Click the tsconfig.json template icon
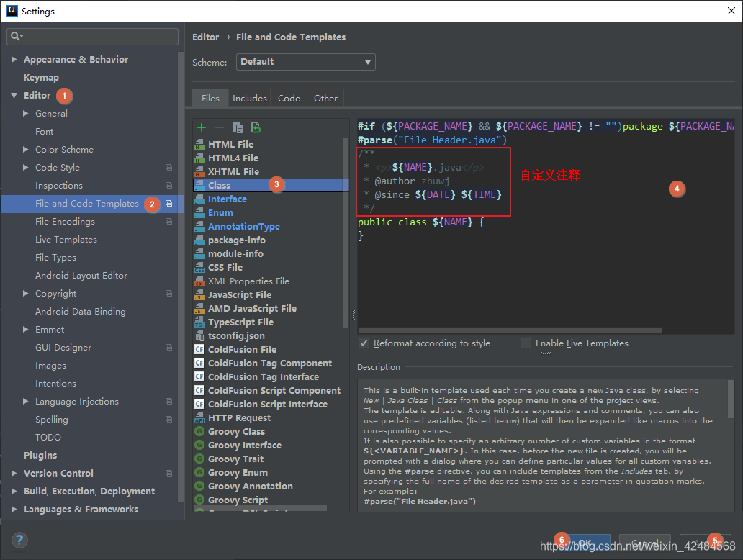Viewport: 743px width, 560px height. pyautogui.click(x=199, y=336)
